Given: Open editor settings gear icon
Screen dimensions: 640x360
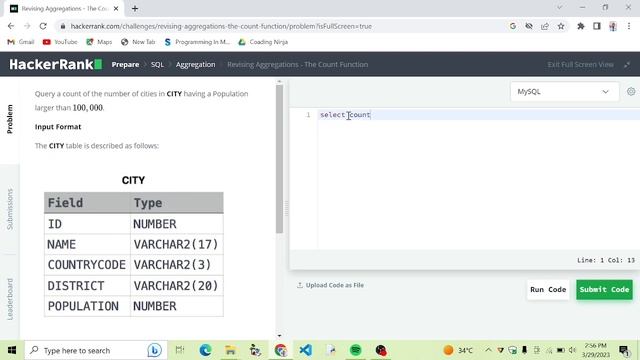Looking at the screenshot, I should [x=631, y=91].
